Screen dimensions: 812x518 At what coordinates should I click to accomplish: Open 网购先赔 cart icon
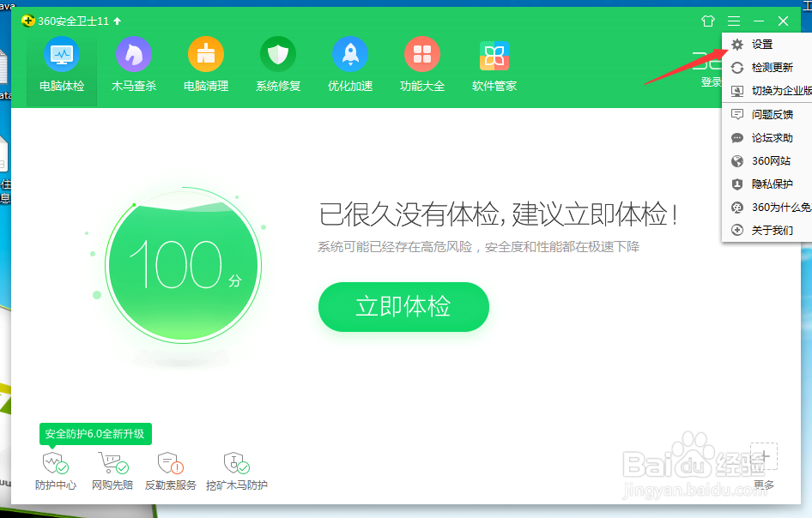(112, 463)
